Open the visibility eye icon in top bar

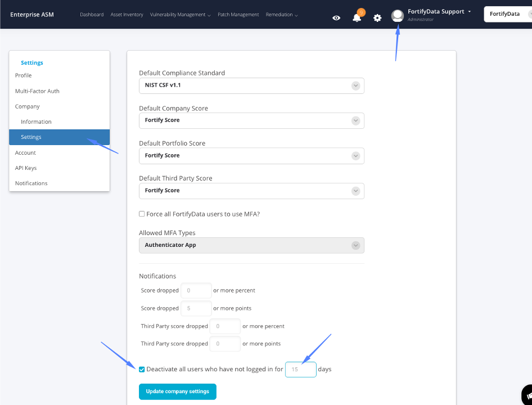click(x=336, y=17)
